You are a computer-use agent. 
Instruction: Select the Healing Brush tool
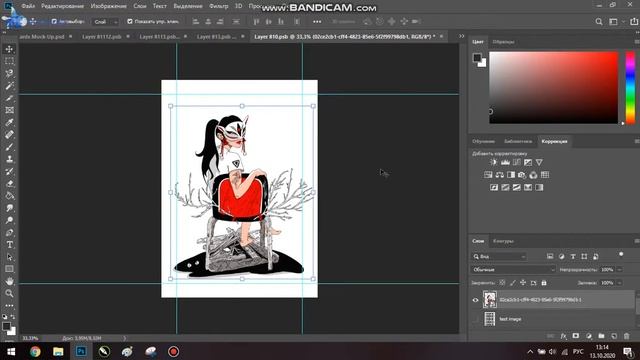[9, 135]
